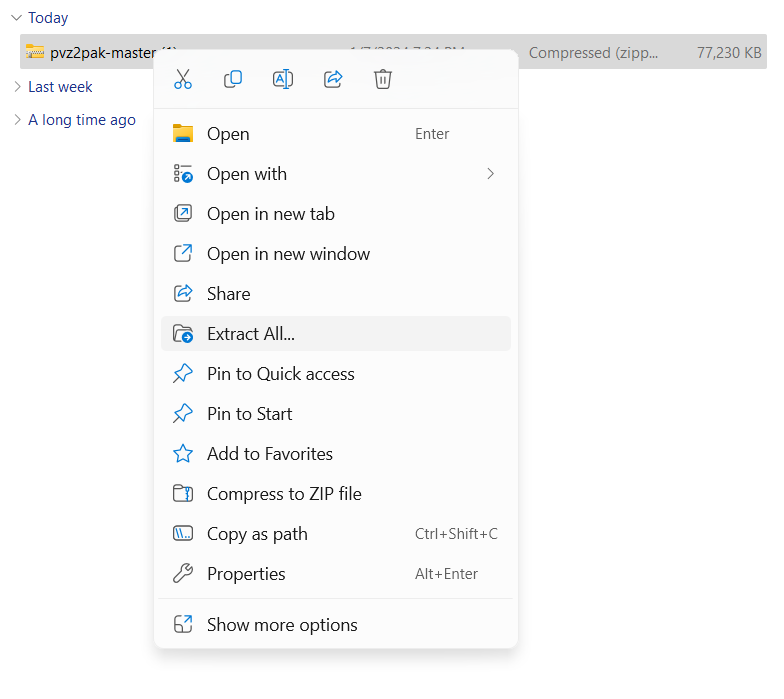Click the Share arrow icon in top row
This screenshot has width=784, height=699.
click(x=333, y=79)
